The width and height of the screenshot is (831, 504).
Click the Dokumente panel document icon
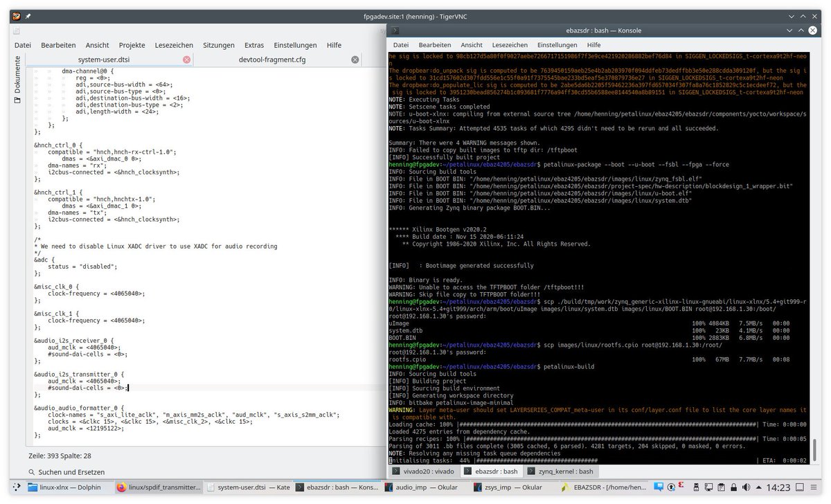click(18, 101)
